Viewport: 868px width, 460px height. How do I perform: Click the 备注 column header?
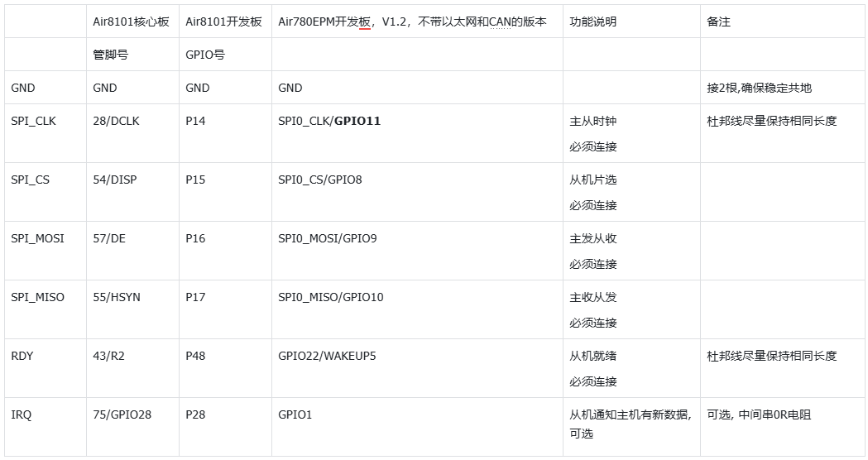pos(784,22)
